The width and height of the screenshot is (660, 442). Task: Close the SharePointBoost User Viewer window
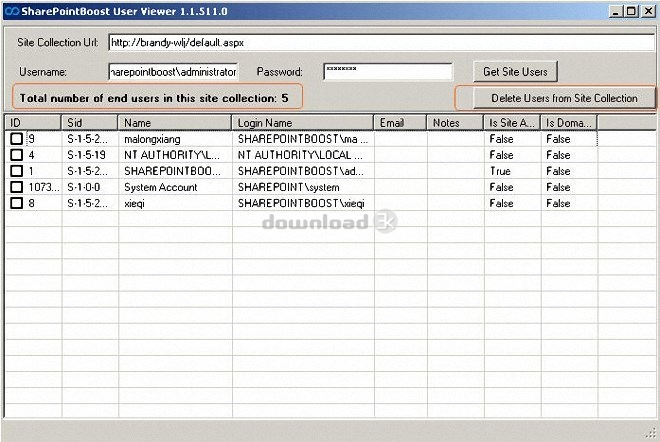(649, 11)
